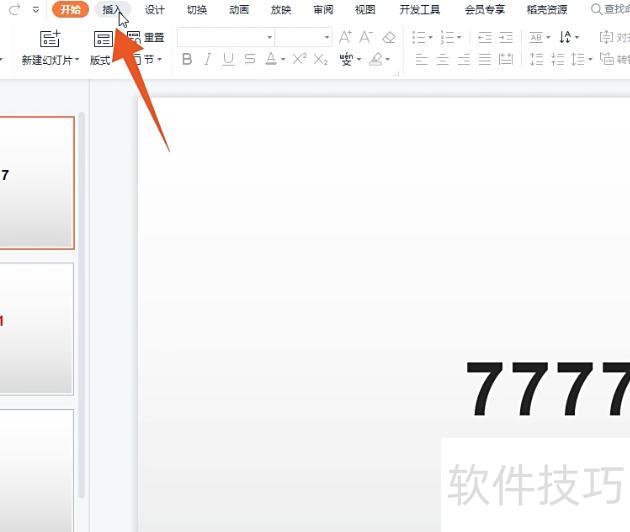630x532 pixels.
Task: Open the 动画 Animations tab
Action: coord(239,10)
